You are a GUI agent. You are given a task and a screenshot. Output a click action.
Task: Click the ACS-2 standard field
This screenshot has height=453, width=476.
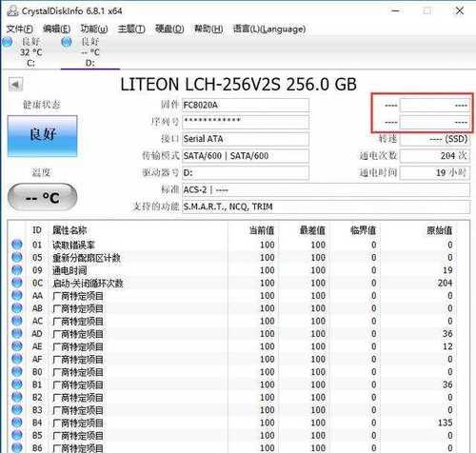pos(326,189)
